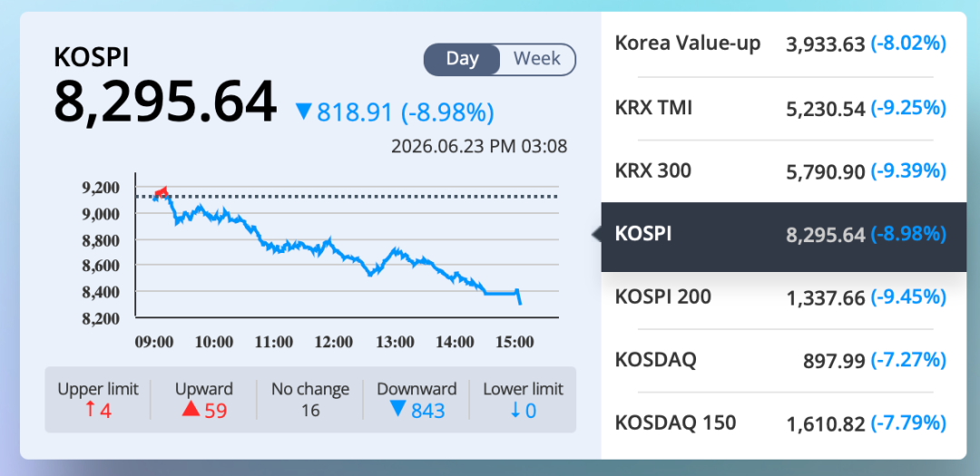Click the No change count 16

310,411
